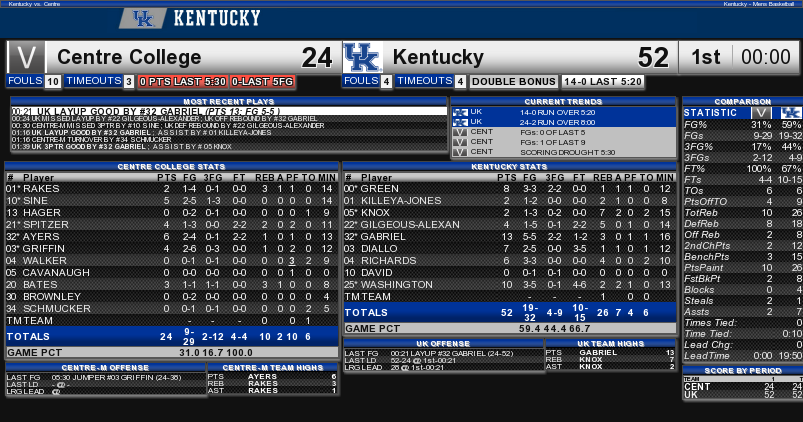803x422 pixels.
Task: Click the UK icon next to 24-2 run trend
Action: 460,122
